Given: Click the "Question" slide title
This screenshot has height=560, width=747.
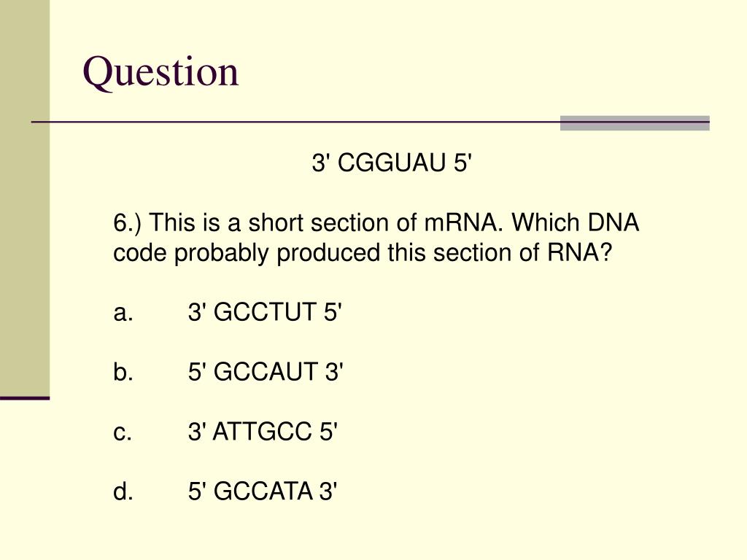Looking at the screenshot, I should tap(160, 72).
